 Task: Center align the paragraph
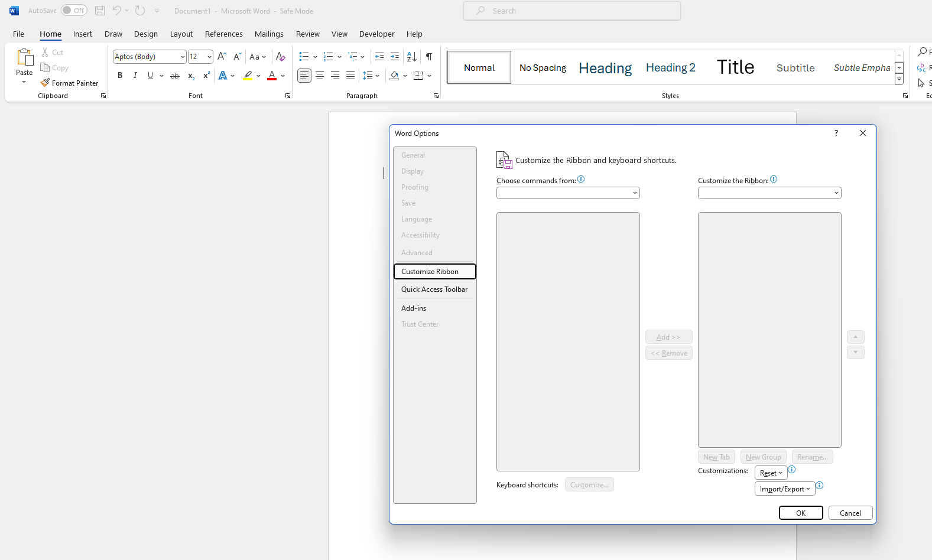[x=320, y=76]
